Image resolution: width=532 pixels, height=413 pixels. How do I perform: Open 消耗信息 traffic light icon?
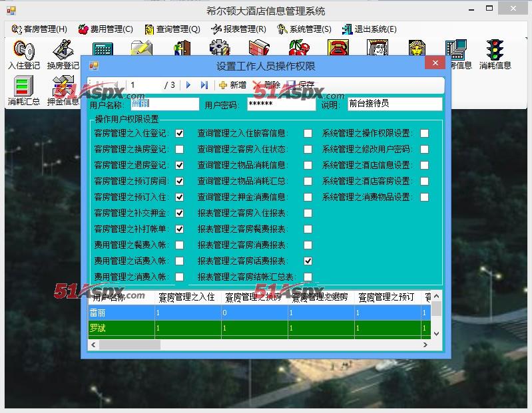[495, 55]
